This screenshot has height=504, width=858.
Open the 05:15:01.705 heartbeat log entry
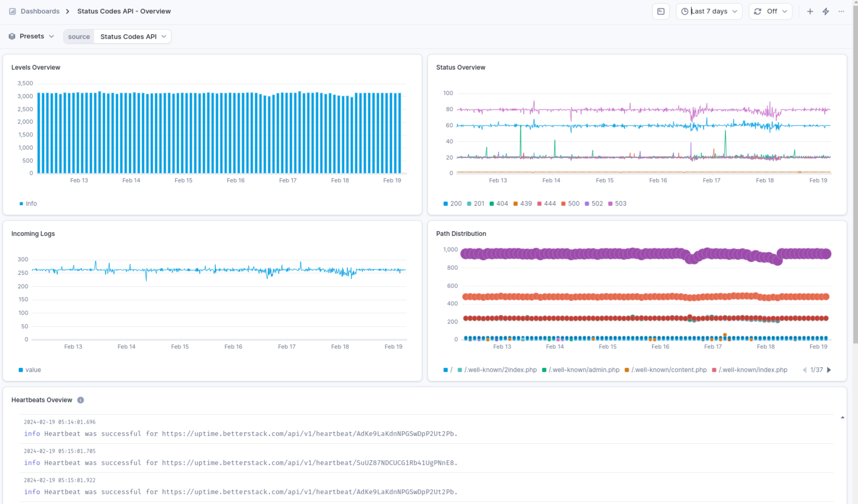[426, 458]
